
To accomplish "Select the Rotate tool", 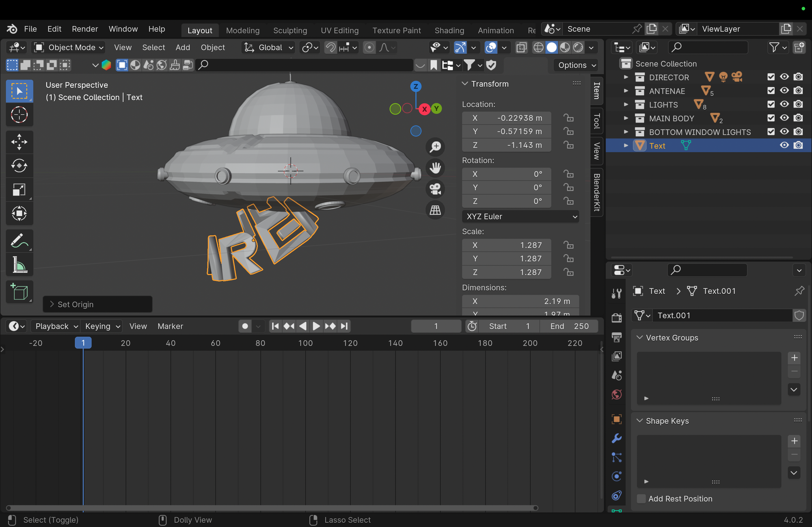I will [19, 166].
